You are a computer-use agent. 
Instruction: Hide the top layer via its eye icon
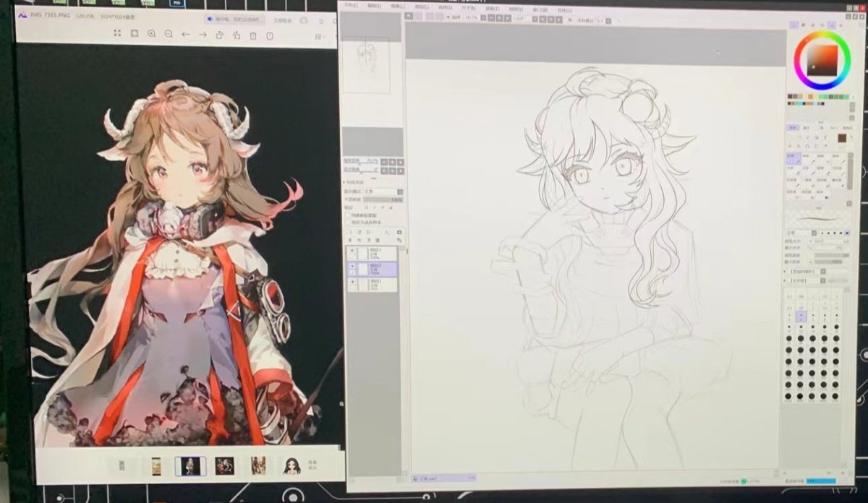pos(352,250)
